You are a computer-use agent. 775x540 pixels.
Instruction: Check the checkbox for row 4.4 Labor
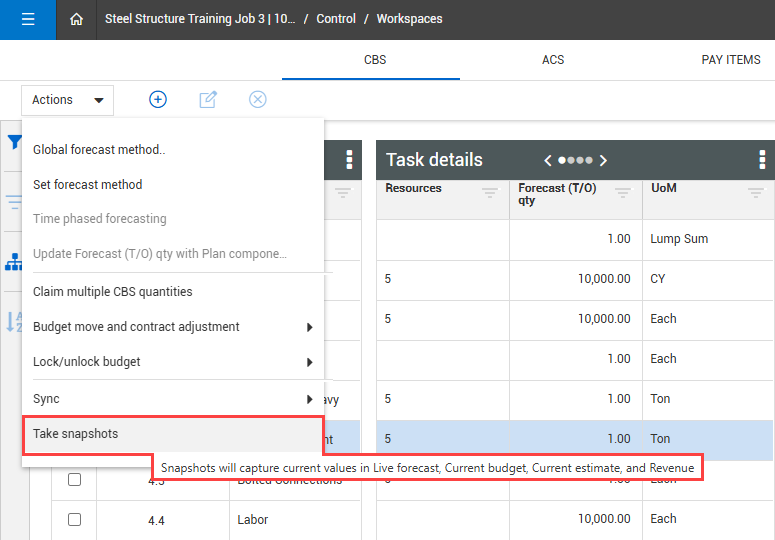(x=74, y=519)
